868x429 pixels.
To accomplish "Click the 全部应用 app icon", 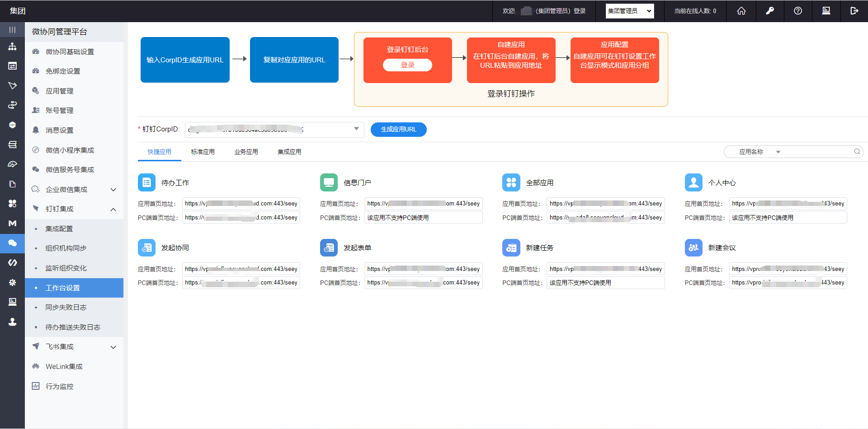I will point(511,182).
